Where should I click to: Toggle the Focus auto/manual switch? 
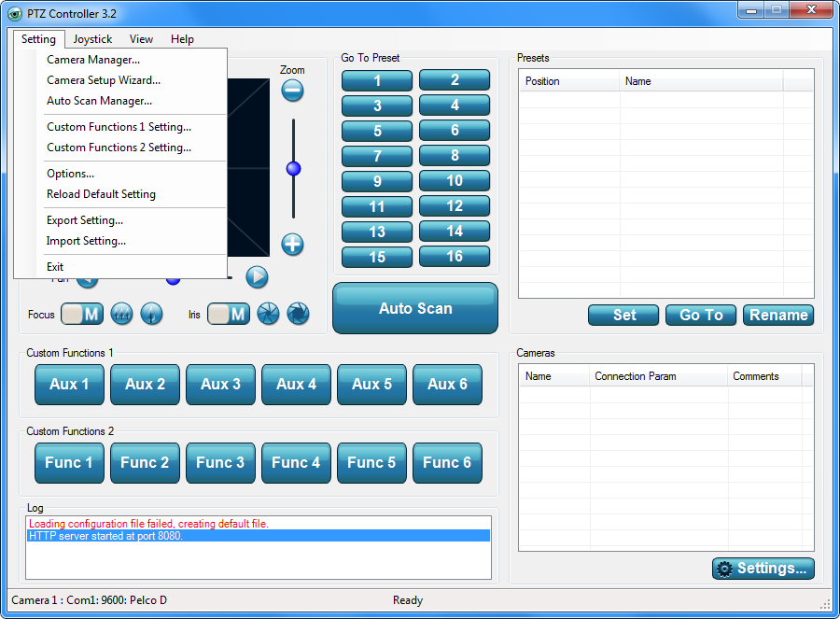tap(82, 314)
